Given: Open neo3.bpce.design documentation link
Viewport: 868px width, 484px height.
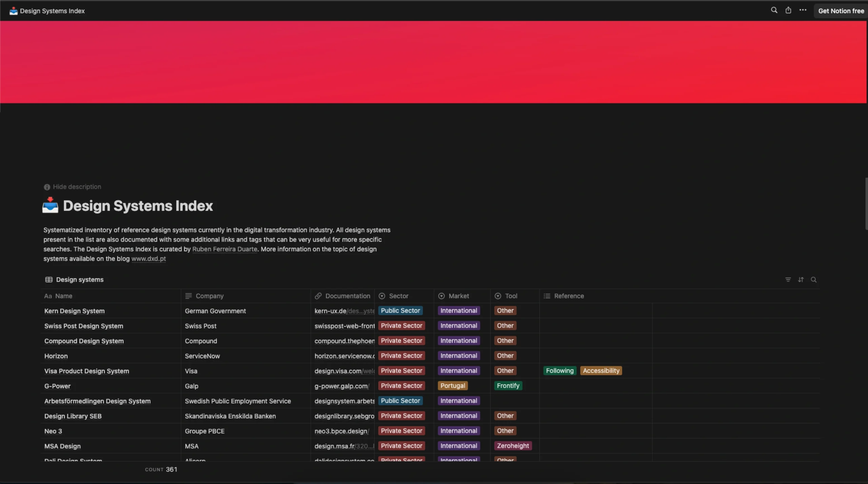Looking at the screenshot, I should pyautogui.click(x=342, y=431).
